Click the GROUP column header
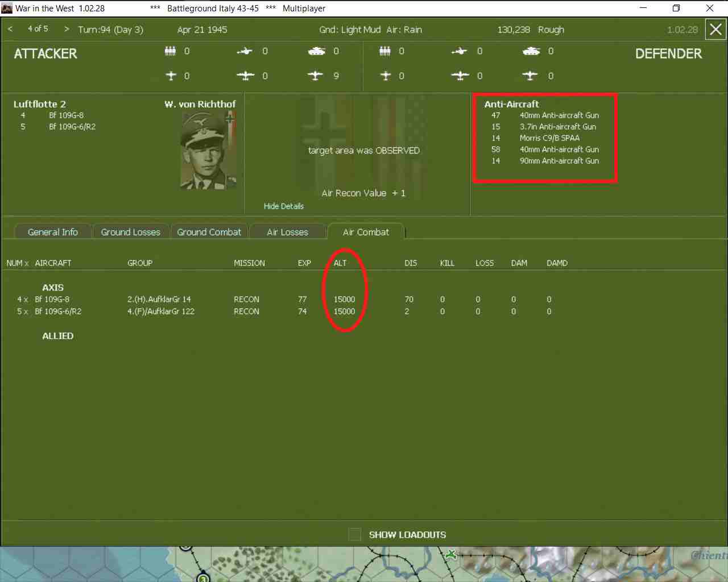Image resolution: width=728 pixels, height=582 pixels. click(140, 263)
